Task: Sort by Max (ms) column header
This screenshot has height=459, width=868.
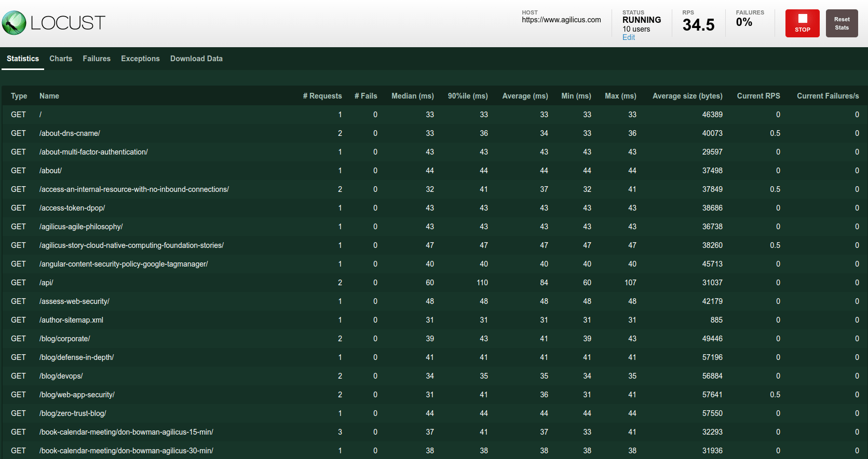Action: coord(620,96)
